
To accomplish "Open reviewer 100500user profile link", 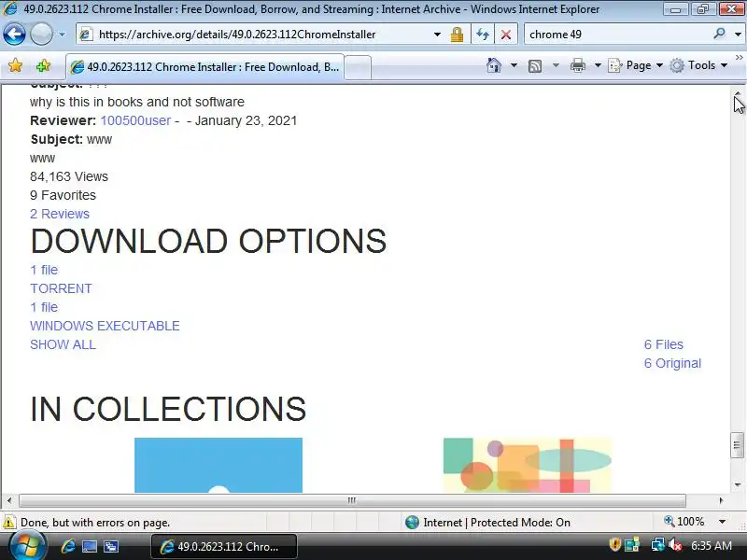I will 135,120.
